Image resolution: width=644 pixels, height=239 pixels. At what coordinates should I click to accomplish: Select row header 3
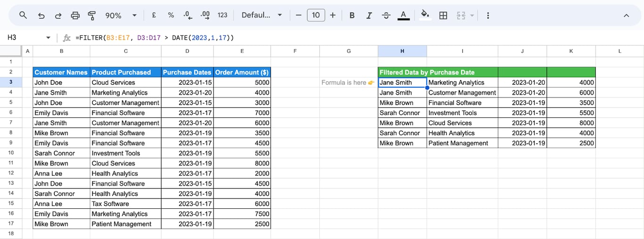pyautogui.click(x=11, y=82)
